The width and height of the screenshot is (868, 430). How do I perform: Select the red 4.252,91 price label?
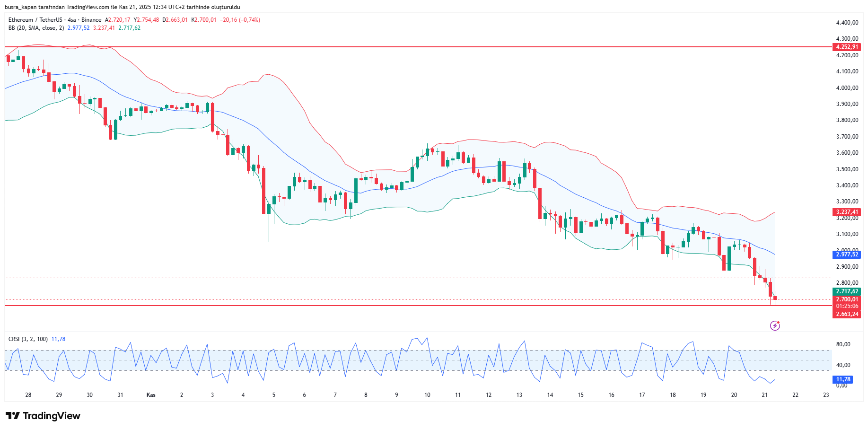(x=846, y=47)
